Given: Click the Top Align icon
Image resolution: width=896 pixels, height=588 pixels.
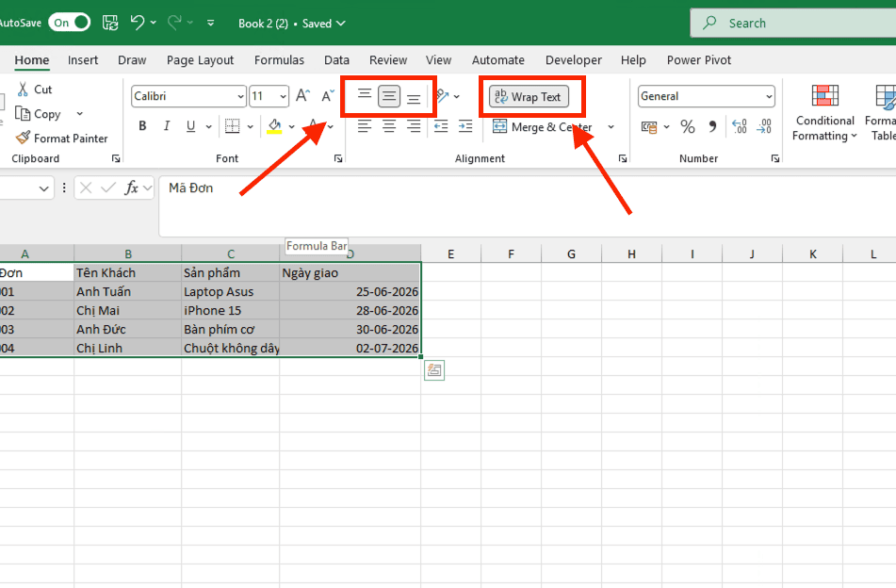Looking at the screenshot, I should [365, 96].
